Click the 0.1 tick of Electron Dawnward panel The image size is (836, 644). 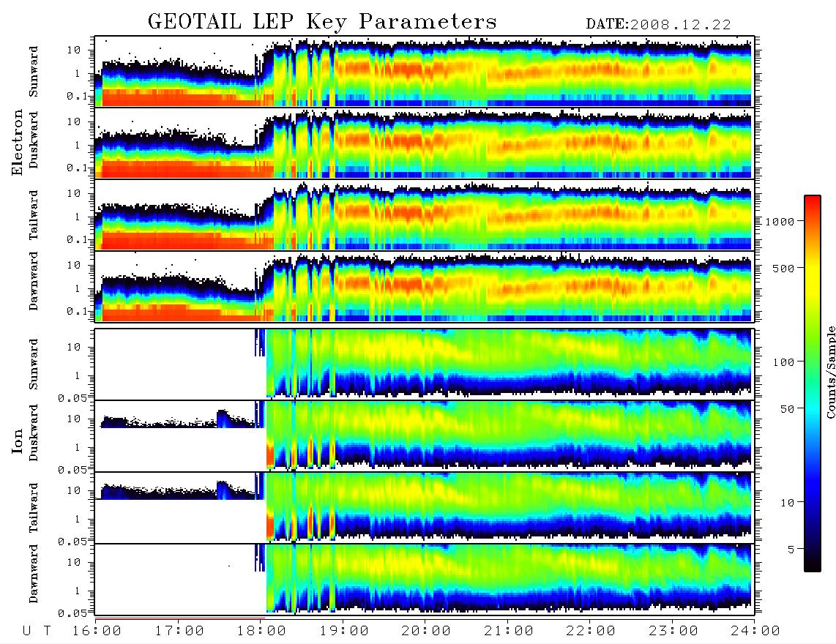(x=77, y=311)
